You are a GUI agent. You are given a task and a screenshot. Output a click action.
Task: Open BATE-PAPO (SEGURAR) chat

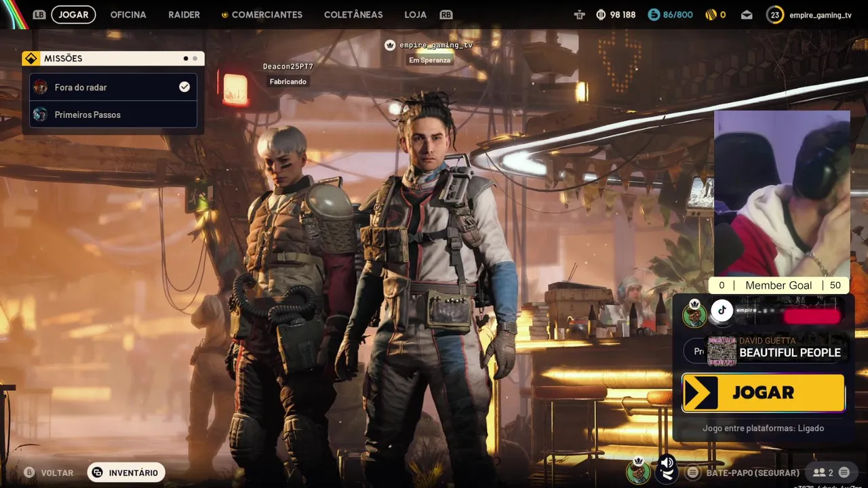pos(753,472)
